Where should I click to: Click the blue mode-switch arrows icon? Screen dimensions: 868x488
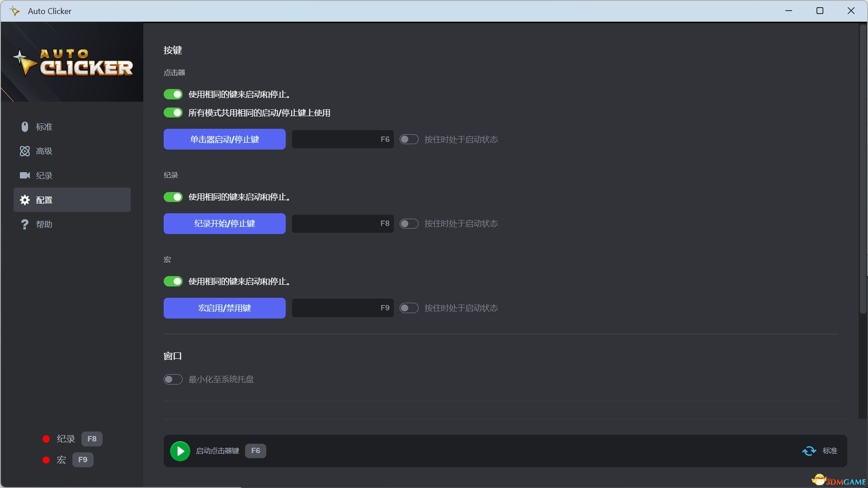coord(809,450)
